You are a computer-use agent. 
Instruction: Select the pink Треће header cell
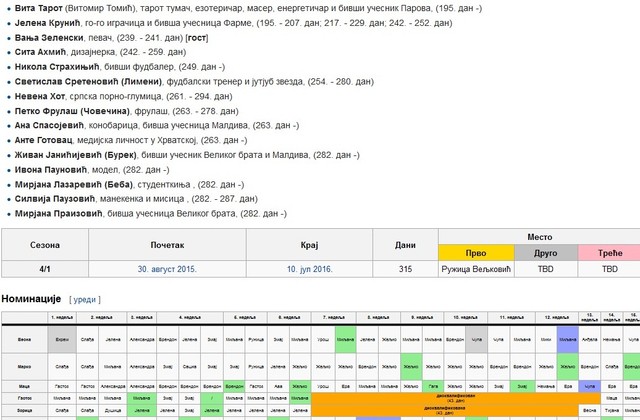pos(609,253)
